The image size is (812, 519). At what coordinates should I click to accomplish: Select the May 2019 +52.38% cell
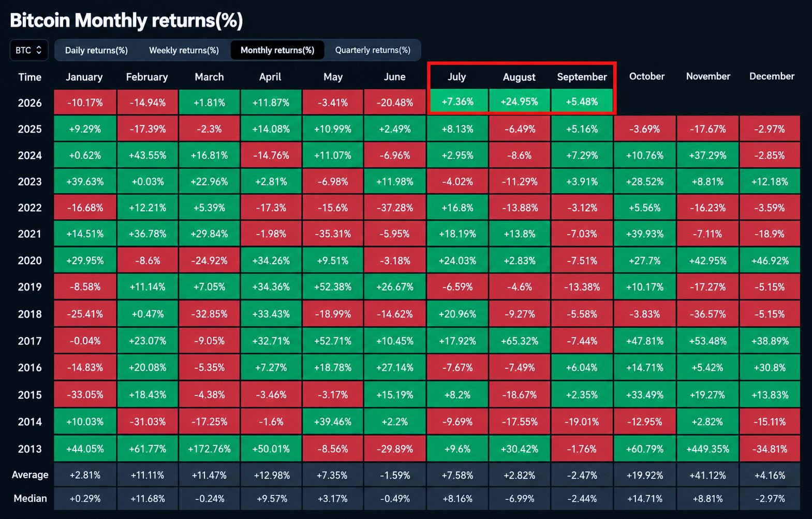click(333, 286)
